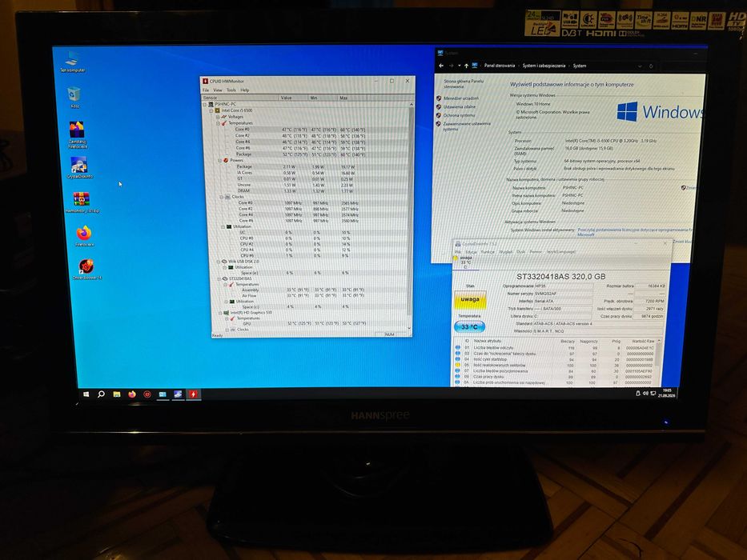Select the uwaga 33 °C drive C tab
This screenshot has height=560, width=747.
coord(464,262)
